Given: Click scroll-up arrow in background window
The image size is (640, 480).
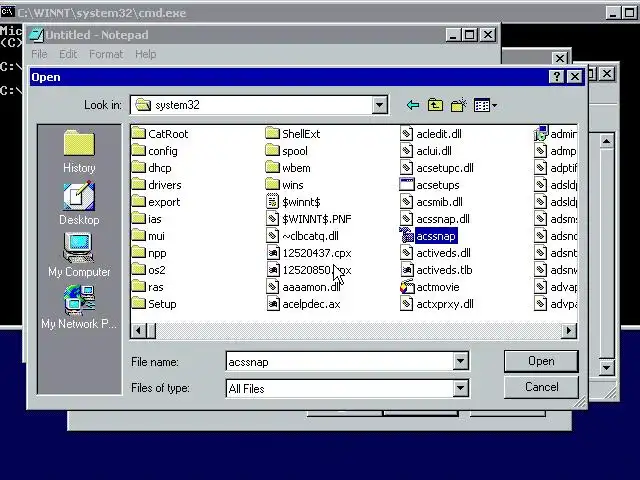Looking at the screenshot, I should click(x=607, y=142).
